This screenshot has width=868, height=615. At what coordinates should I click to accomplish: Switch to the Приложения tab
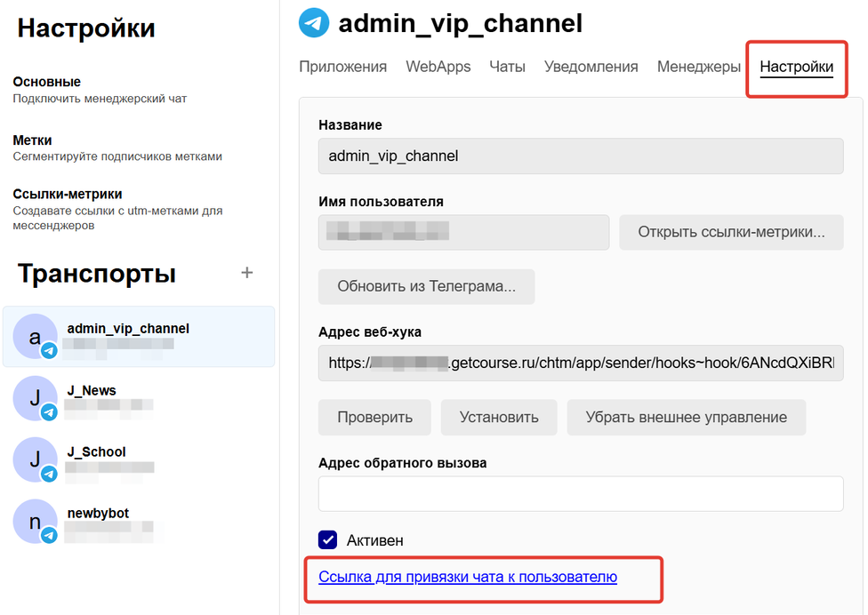pos(343,66)
